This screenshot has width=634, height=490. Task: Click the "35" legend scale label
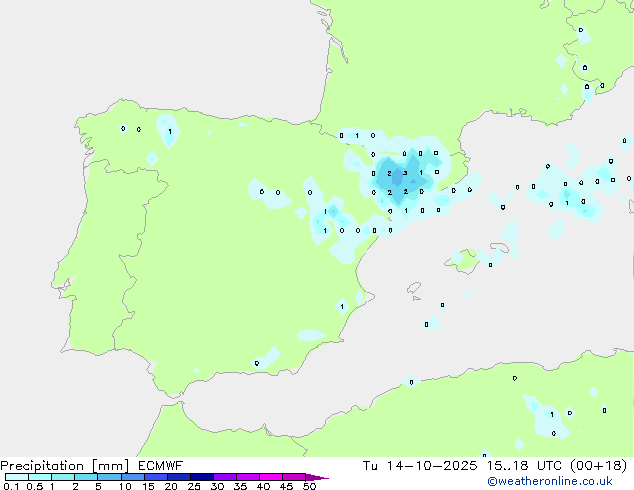tap(240, 486)
